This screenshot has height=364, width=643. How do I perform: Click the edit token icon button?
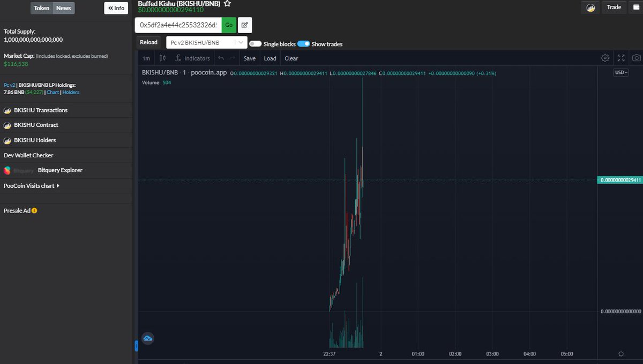click(x=244, y=25)
